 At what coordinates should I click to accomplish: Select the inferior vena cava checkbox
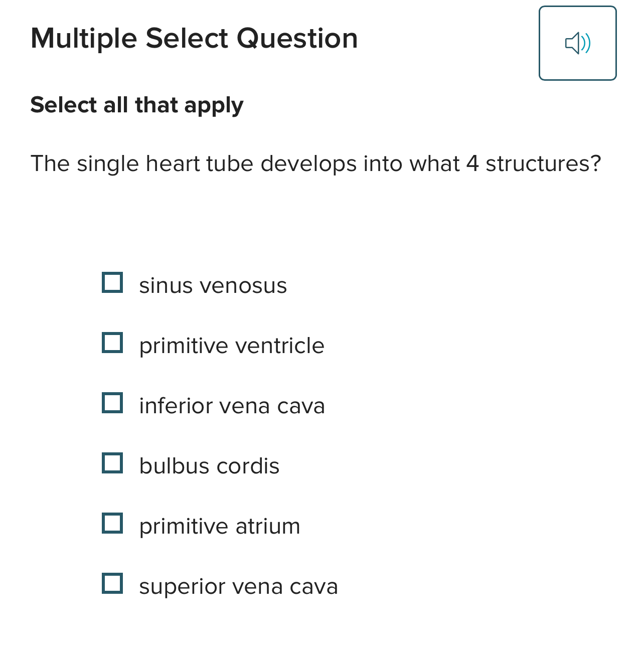click(112, 403)
